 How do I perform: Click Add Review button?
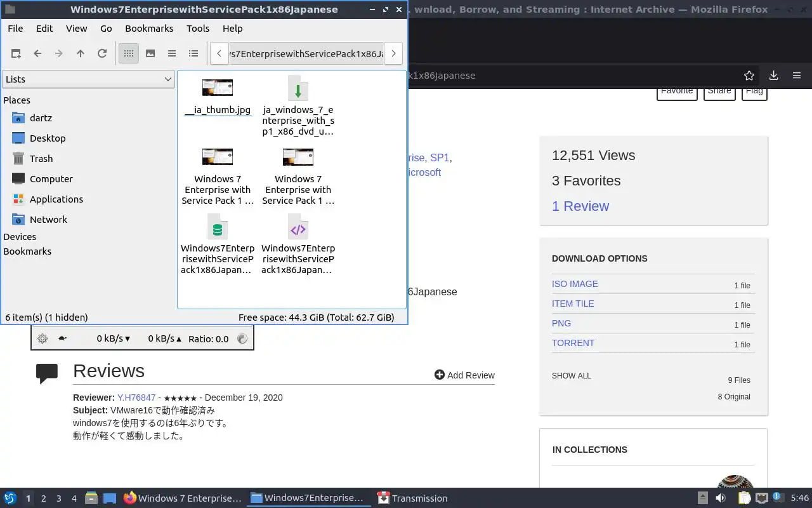pyautogui.click(x=464, y=375)
